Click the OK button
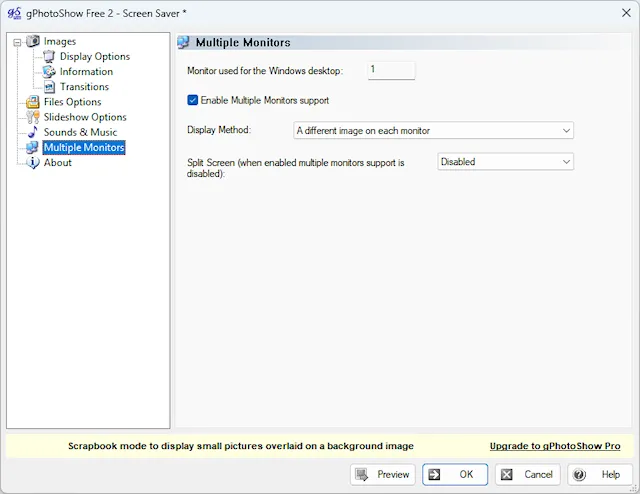Screen dimensions: 640x494 tap(455, 474)
